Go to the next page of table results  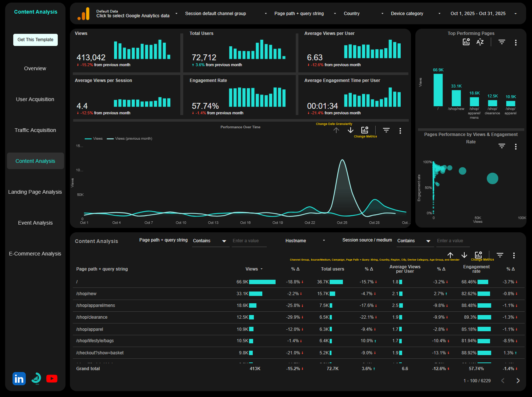click(x=518, y=380)
